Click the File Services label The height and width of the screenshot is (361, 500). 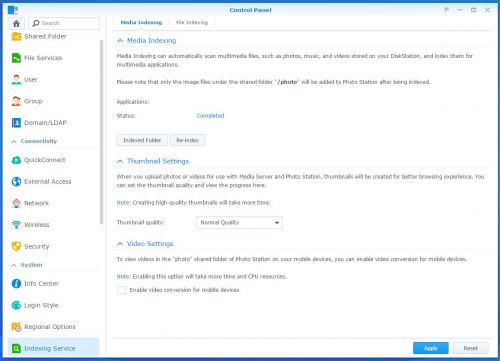(x=43, y=58)
